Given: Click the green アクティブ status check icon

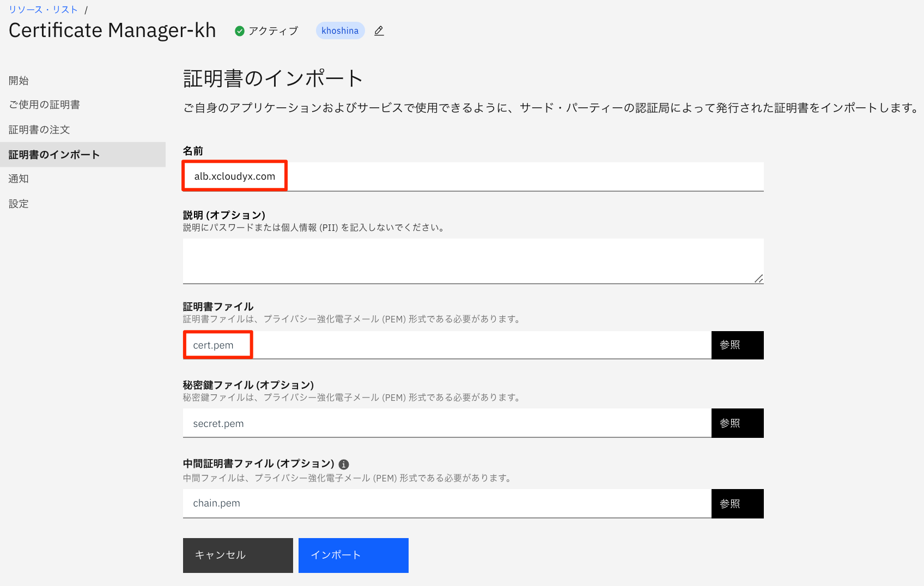Looking at the screenshot, I should (240, 31).
